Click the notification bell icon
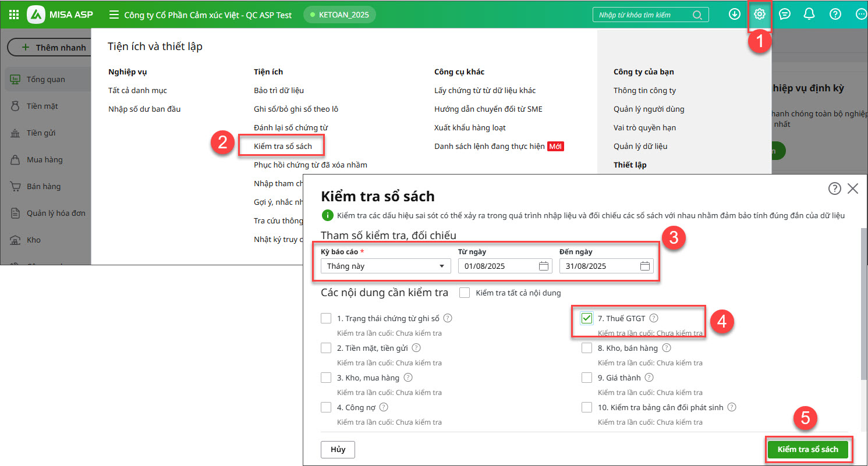868x466 pixels. tap(809, 15)
